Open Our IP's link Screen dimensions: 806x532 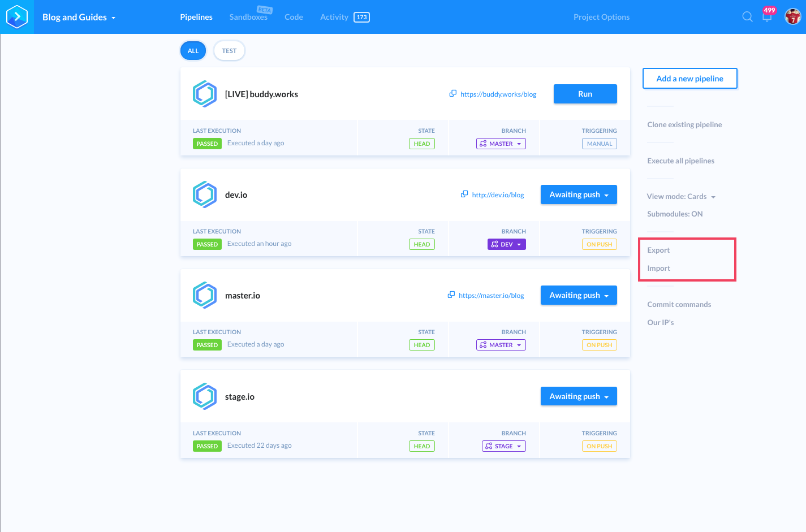tap(661, 322)
